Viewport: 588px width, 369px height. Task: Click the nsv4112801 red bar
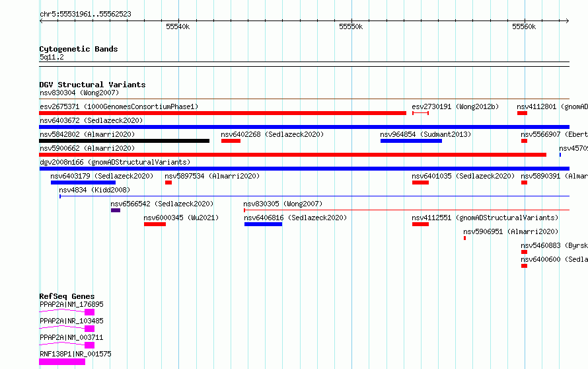[522, 113]
